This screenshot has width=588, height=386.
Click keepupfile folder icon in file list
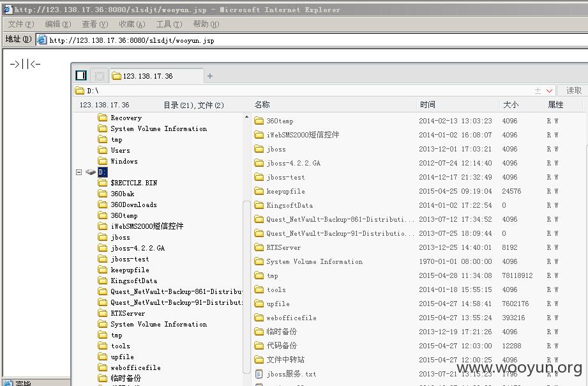(259, 190)
